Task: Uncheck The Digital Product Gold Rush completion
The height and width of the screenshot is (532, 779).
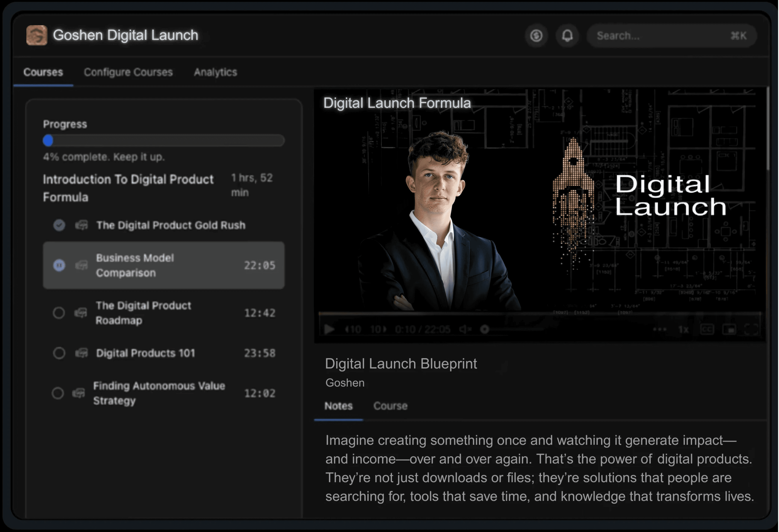Action: 59,225
